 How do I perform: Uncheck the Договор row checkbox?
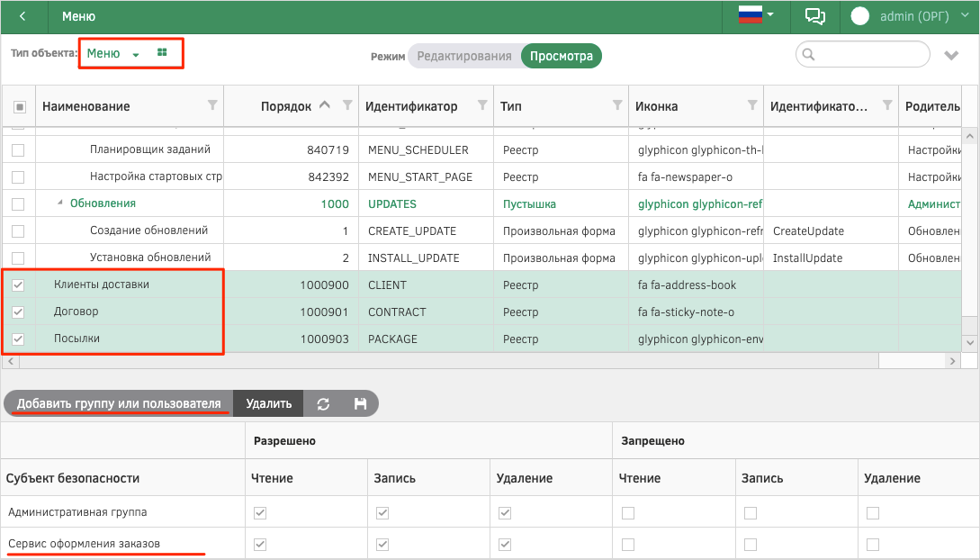18,312
